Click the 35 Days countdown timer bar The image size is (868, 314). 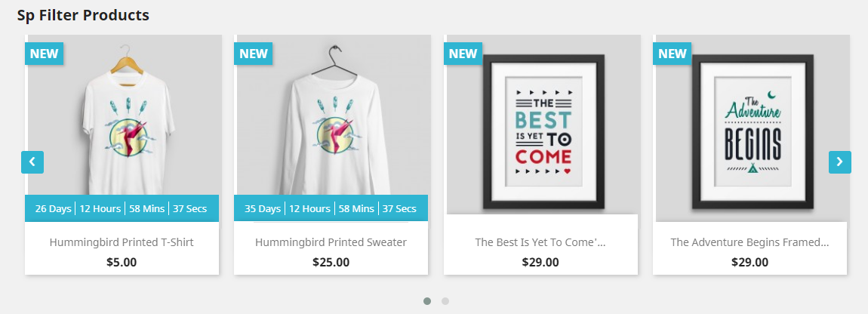pos(331,208)
